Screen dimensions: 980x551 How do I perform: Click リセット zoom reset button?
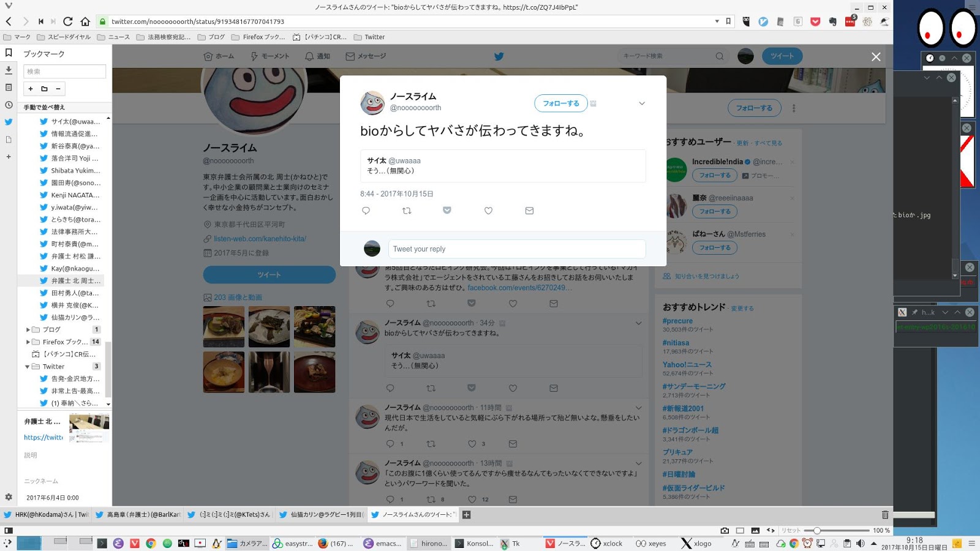tap(791, 530)
